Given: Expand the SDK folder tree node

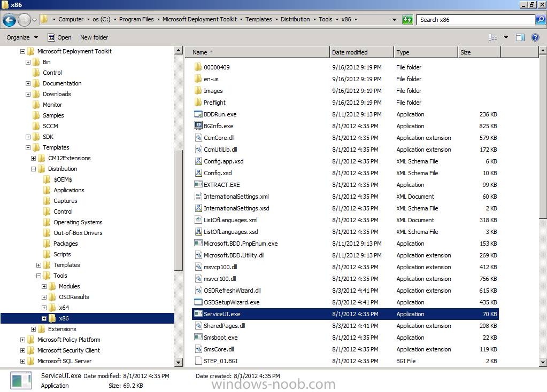Looking at the screenshot, I should 28,137.
